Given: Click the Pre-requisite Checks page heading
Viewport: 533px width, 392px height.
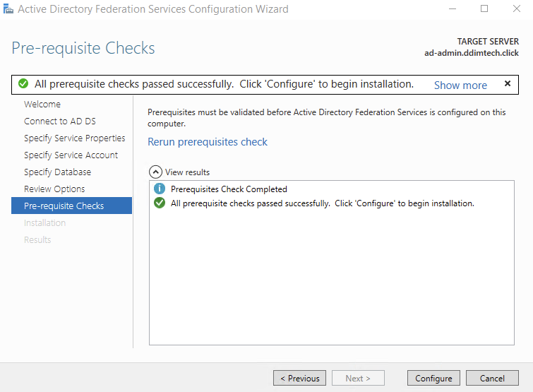Looking at the screenshot, I should pos(83,48).
